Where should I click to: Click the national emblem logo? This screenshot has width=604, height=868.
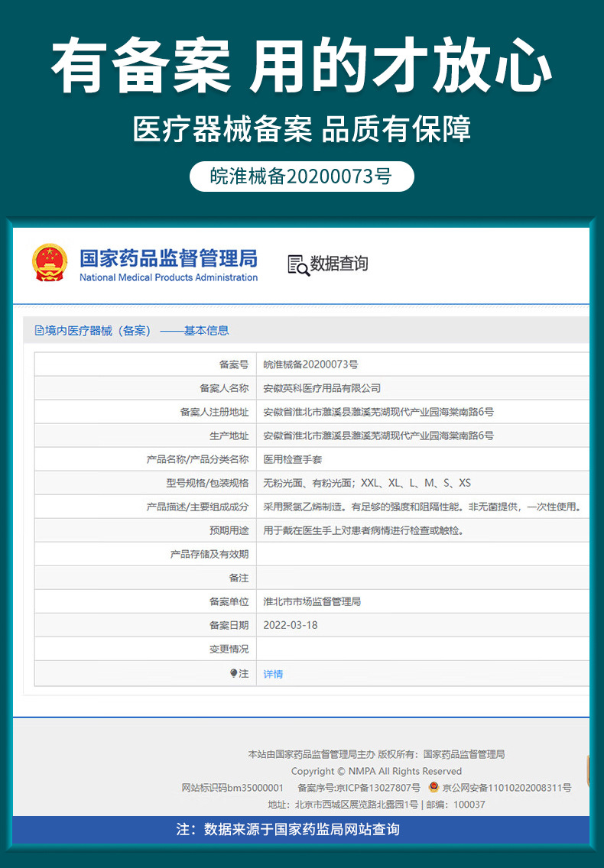tap(50, 262)
